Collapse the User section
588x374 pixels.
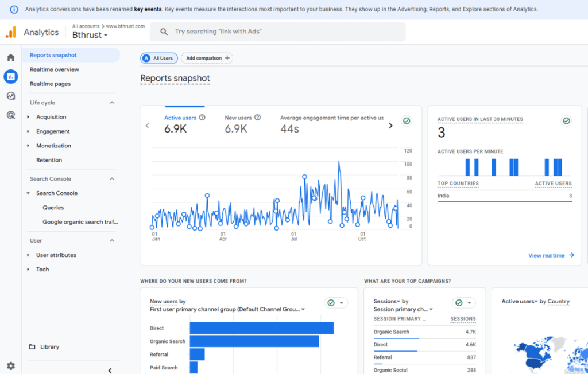[x=112, y=240]
